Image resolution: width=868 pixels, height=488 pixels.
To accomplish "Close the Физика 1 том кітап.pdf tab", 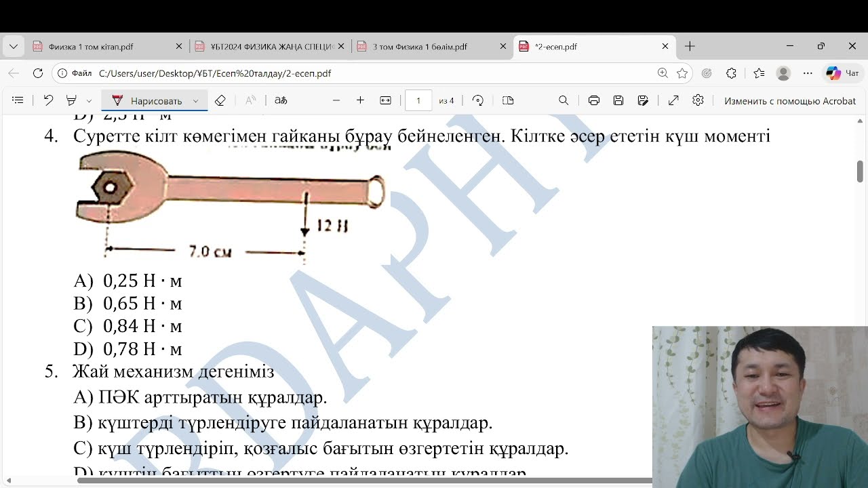I will click(179, 46).
